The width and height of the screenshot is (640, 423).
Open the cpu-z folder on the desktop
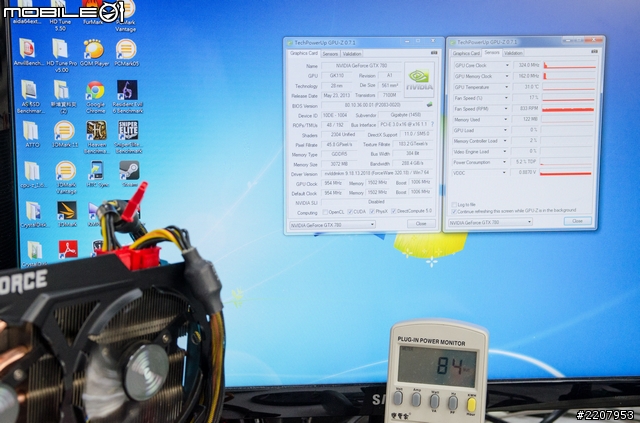33,175
